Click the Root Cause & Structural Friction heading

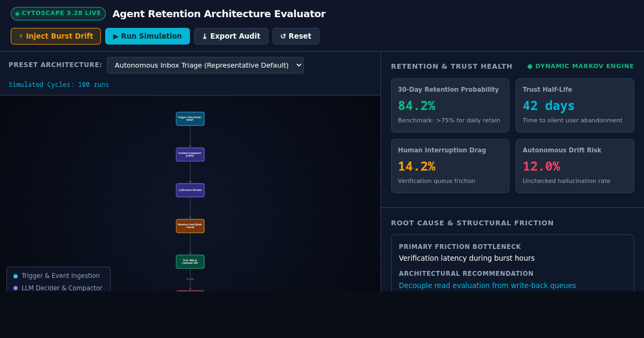[x=472, y=223]
